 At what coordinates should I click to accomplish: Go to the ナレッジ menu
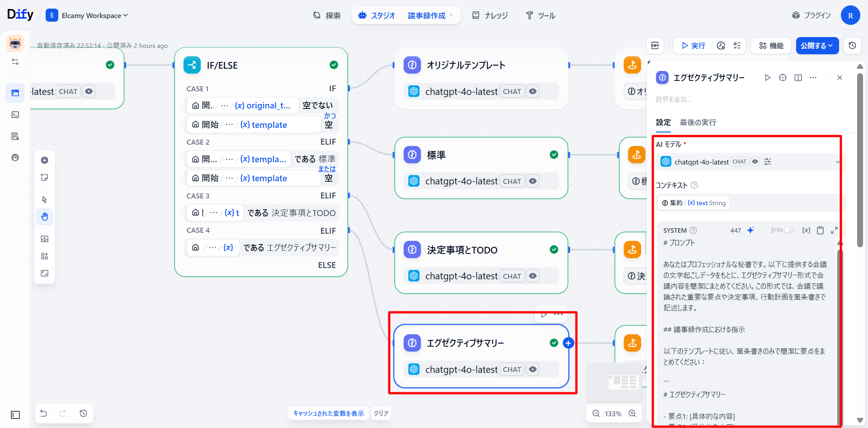(490, 15)
